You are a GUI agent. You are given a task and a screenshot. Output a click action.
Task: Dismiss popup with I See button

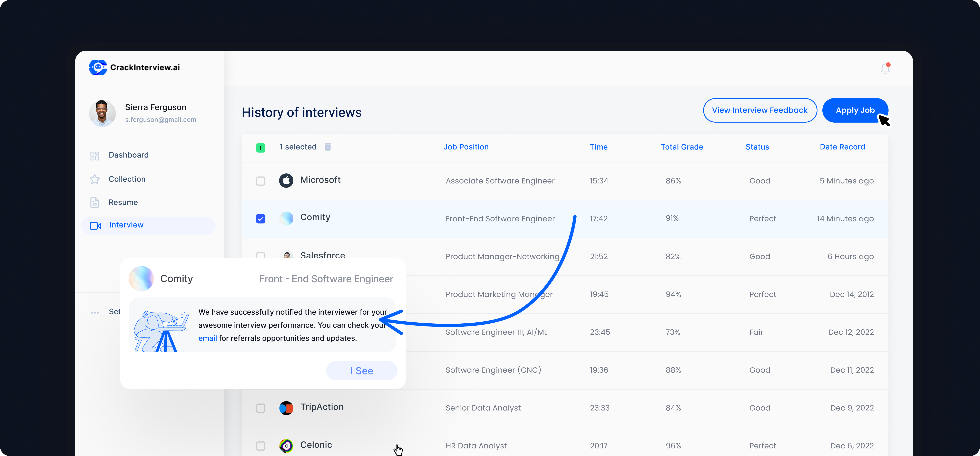(361, 370)
